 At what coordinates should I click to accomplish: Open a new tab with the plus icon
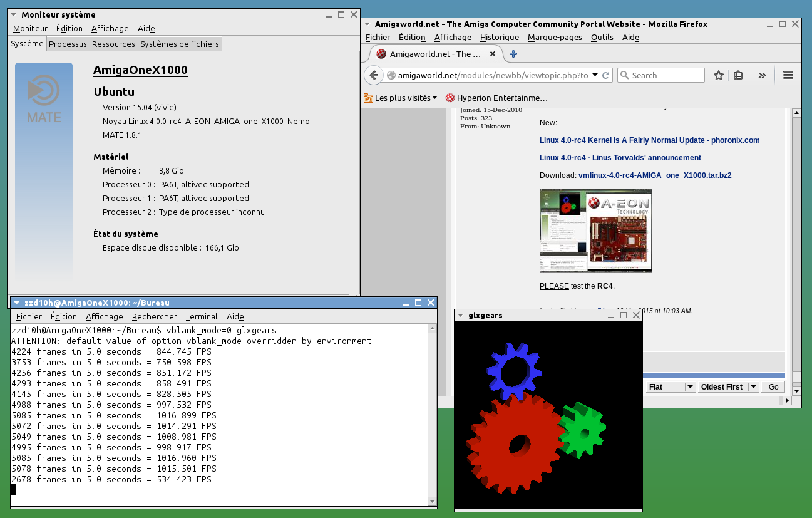tap(513, 54)
